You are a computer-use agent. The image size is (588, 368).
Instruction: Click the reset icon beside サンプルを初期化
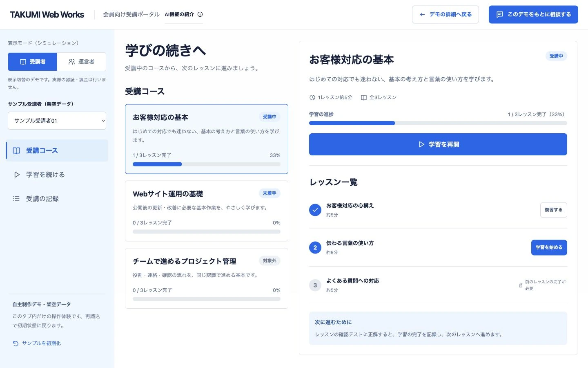[x=16, y=343]
